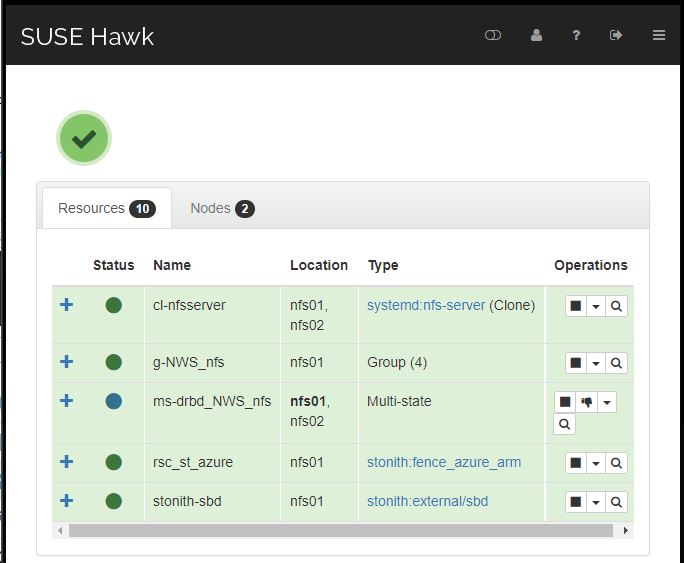Viewport: 684px width, 563px height.
Task: Click the horizontal scrollbar track
Action: (x=341, y=530)
